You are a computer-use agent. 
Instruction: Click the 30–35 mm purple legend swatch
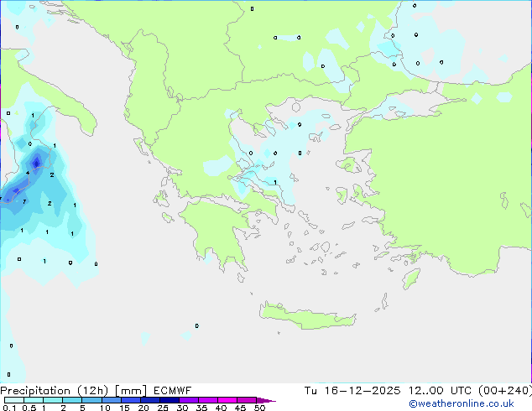tap(188, 400)
